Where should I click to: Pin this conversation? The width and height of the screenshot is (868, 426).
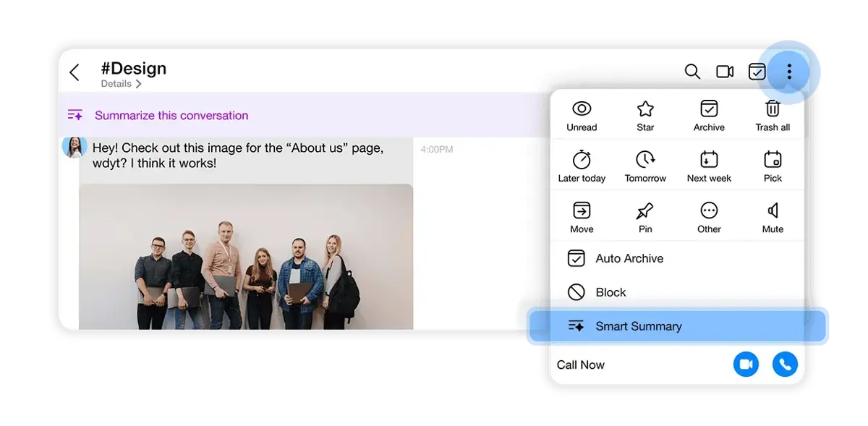pyautogui.click(x=645, y=217)
